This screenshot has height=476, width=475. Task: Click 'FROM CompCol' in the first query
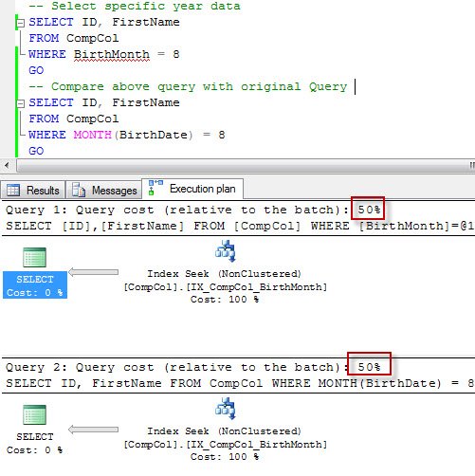[x=74, y=38]
